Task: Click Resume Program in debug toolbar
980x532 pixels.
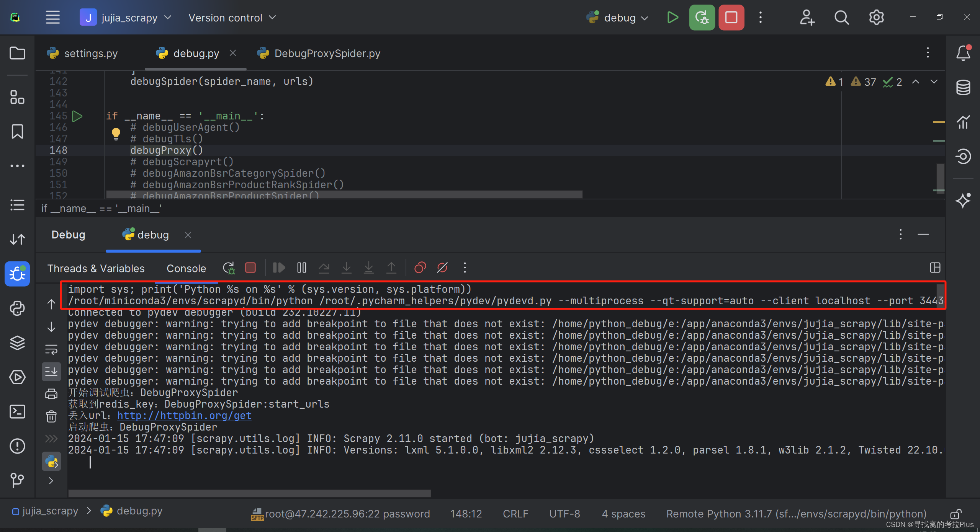Action: tap(279, 268)
